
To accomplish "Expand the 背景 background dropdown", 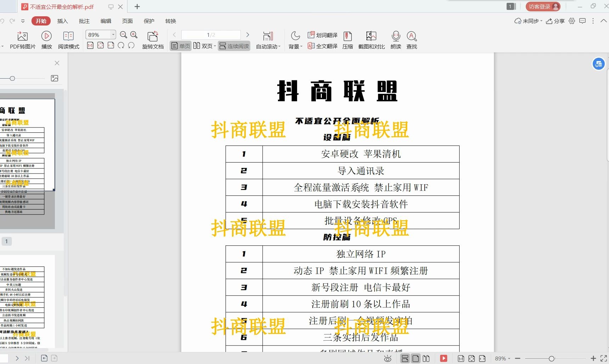I will click(301, 47).
